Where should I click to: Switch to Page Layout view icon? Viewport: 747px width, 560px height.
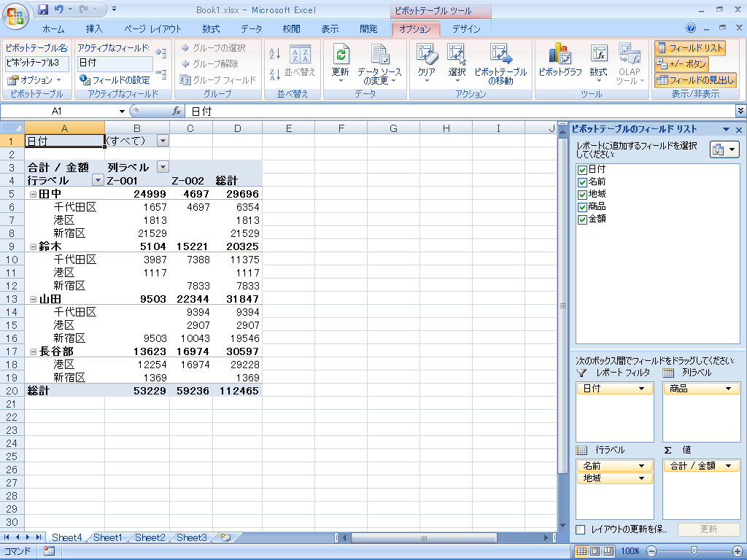595,551
